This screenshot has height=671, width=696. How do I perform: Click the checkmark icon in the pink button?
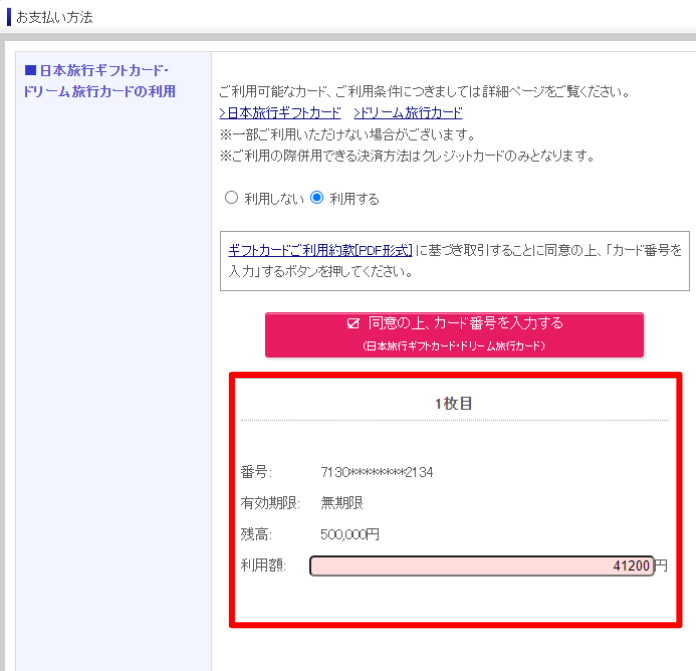(x=353, y=324)
